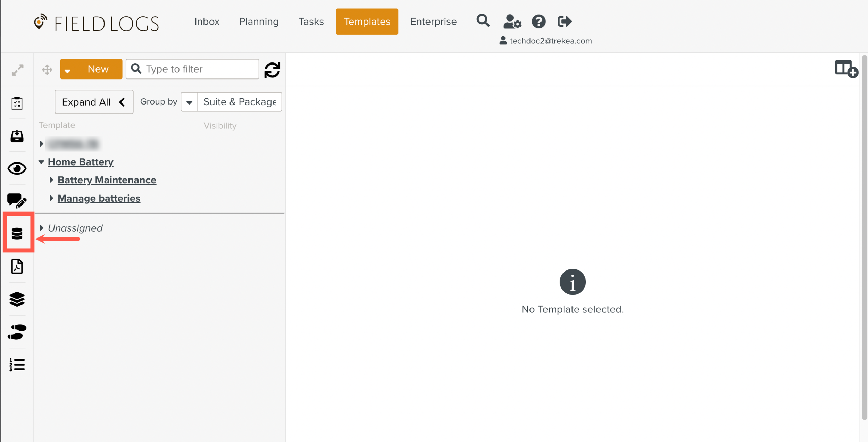
Task: Open the inbox download sidebar icon
Action: 17,136
